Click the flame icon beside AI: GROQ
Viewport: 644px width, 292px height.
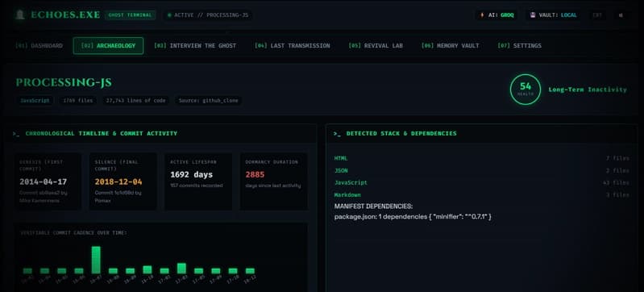tap(482, 15)
